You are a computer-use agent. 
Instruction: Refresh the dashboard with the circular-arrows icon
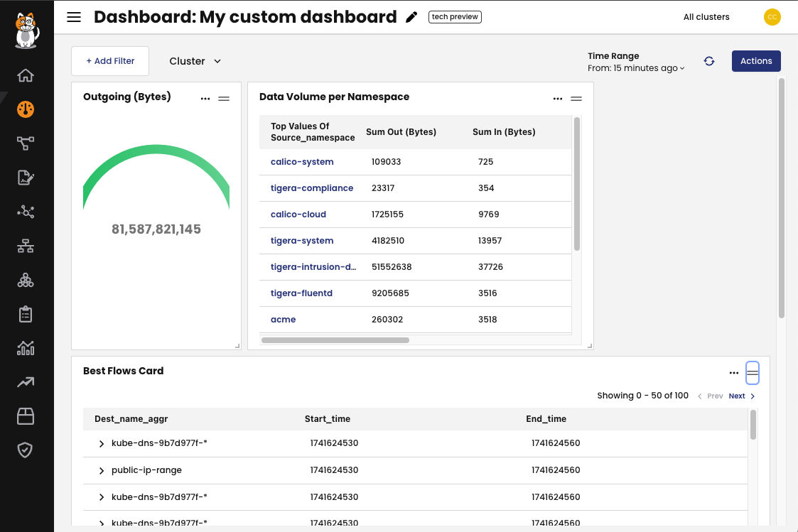709,61
